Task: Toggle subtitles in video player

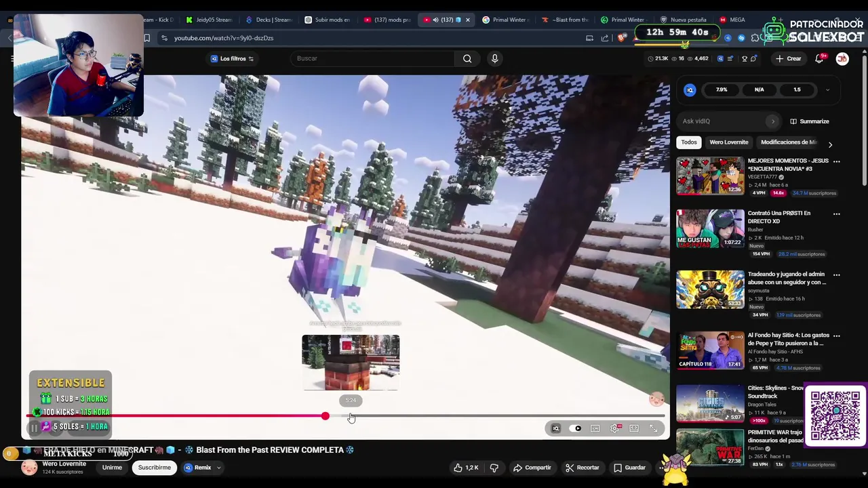Action: click(595, 428)
